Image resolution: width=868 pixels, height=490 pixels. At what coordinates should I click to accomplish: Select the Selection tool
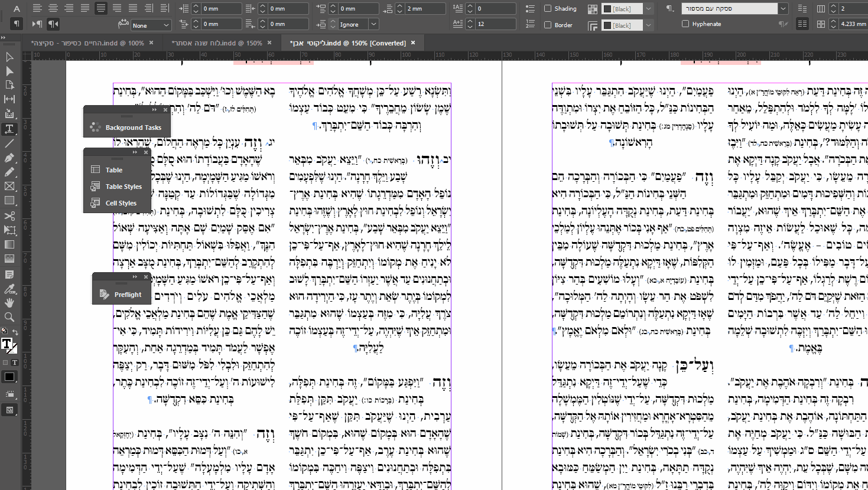click(8, 57)
